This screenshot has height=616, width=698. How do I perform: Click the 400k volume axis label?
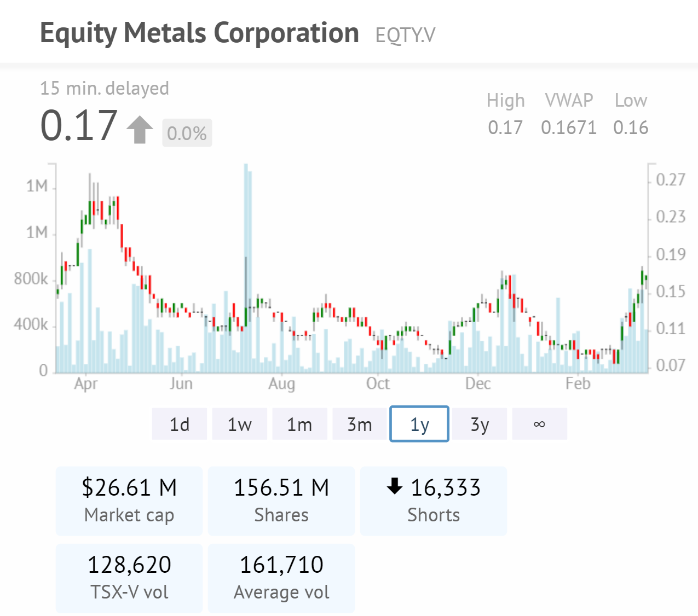(31, 325)
